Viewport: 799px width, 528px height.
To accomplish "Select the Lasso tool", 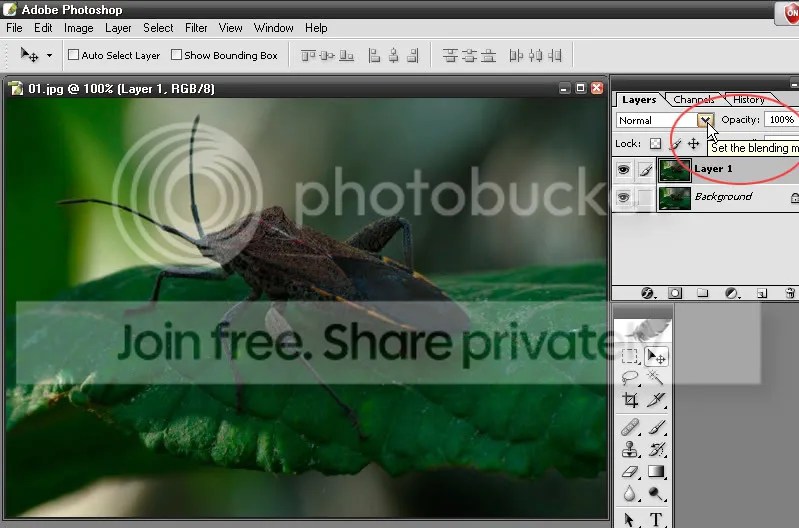I will pos(630,378).
